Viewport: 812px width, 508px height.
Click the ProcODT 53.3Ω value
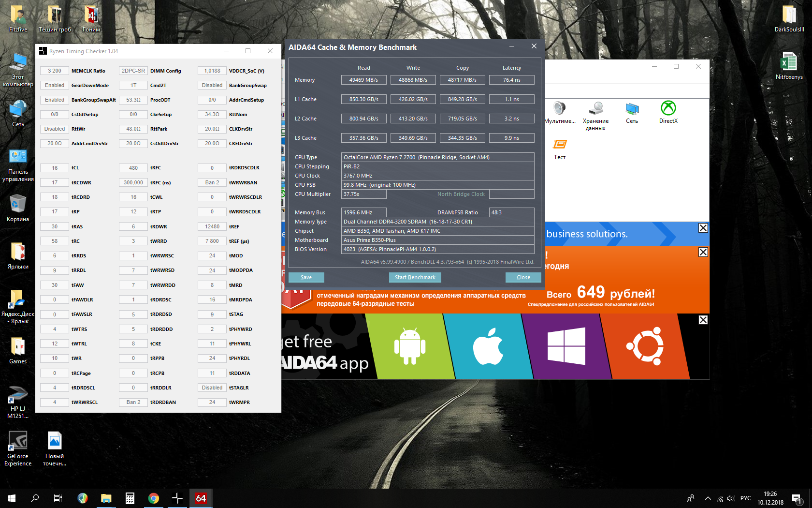[133, 100]
